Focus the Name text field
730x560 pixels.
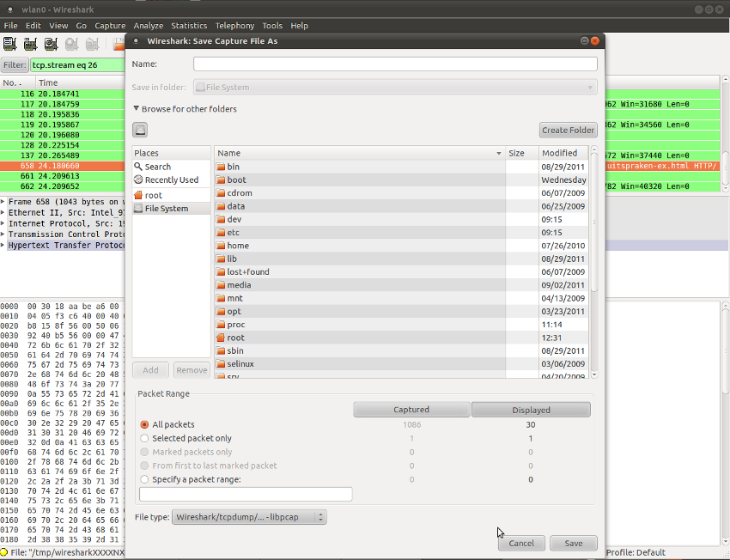[x=395, y=64]
